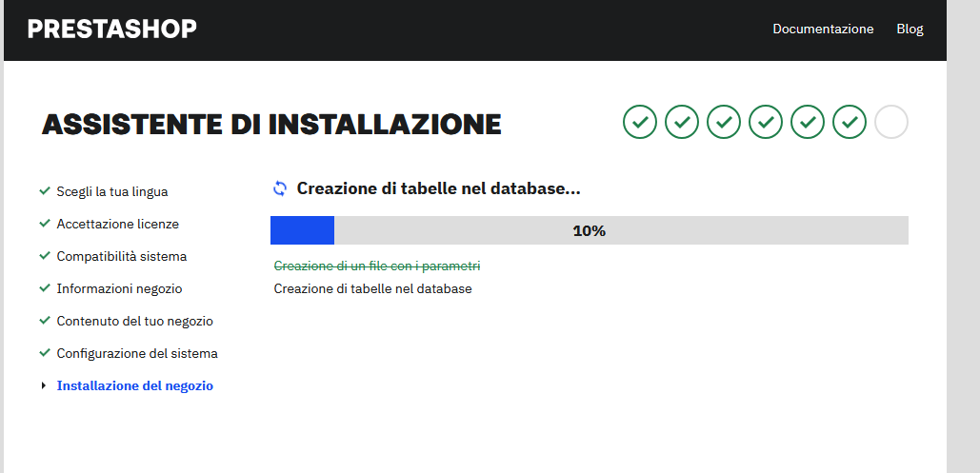
Task: Click the PrestaShop logo
Action: [111, 29]
